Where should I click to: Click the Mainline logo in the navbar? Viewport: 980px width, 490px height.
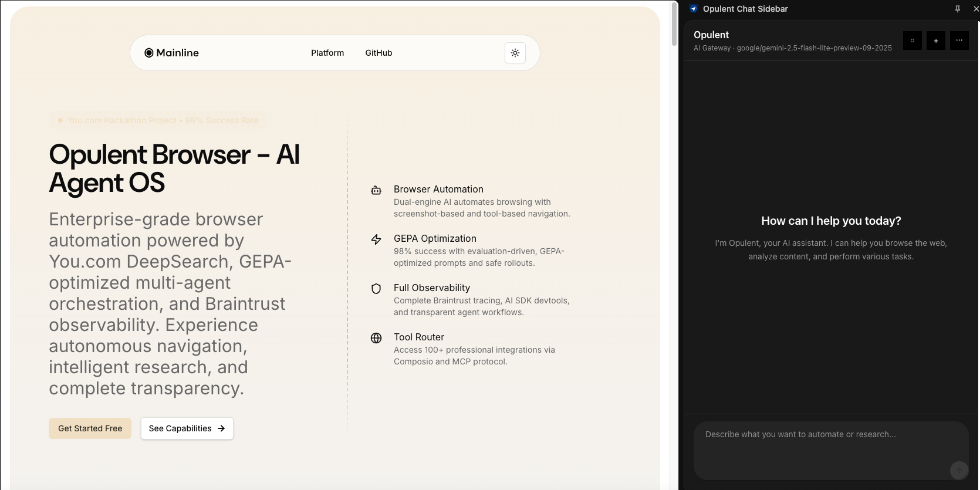click(x=171, y=53)
